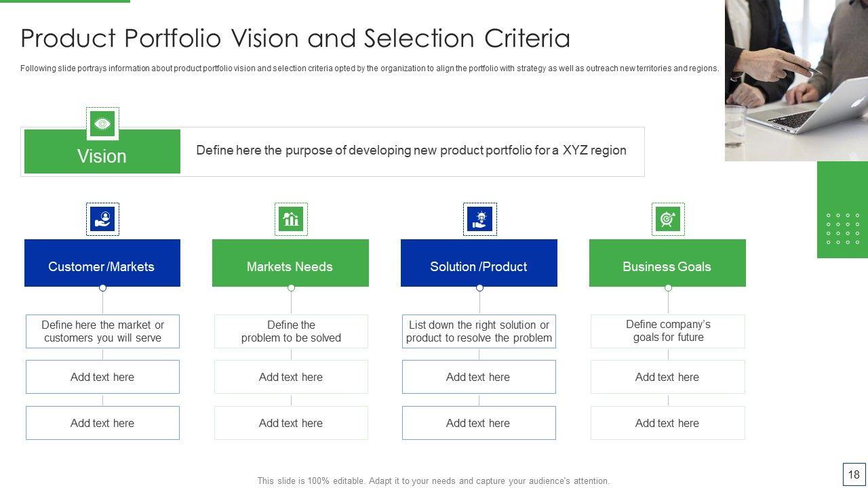Click the last 'Add text here' under Business Goals
Viewport: 868px width, 488px height.
pos(668,423)
